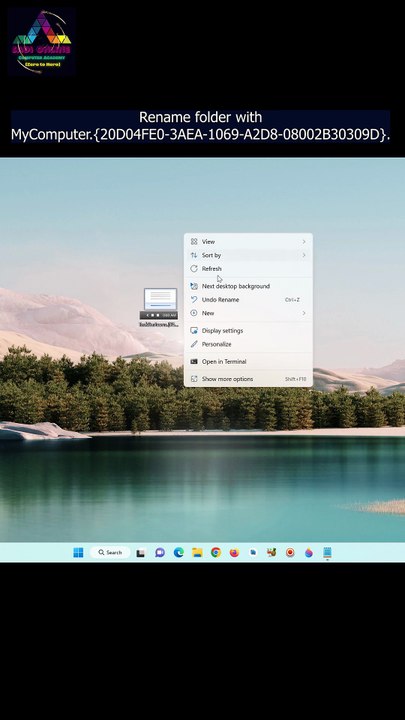405x720 pixels.
Task: Click the Show more options icon
Action: click(x=194, y=379)
